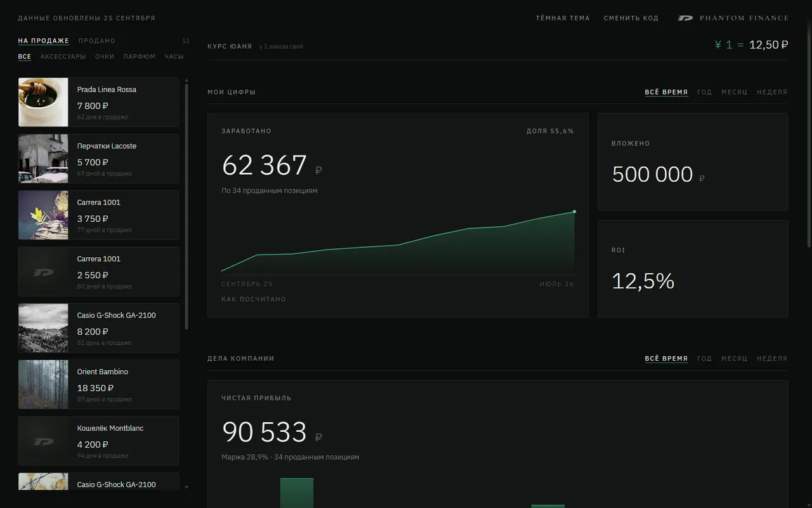Open the Перчатки Lacoste photo thumbnail
812x508 pixels.
(43, 159)
